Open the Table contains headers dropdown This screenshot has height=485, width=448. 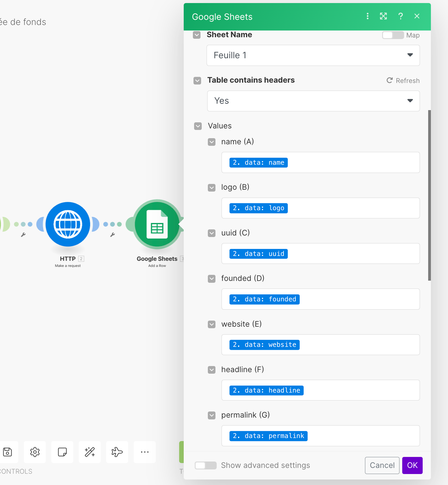tap(313, 101)
